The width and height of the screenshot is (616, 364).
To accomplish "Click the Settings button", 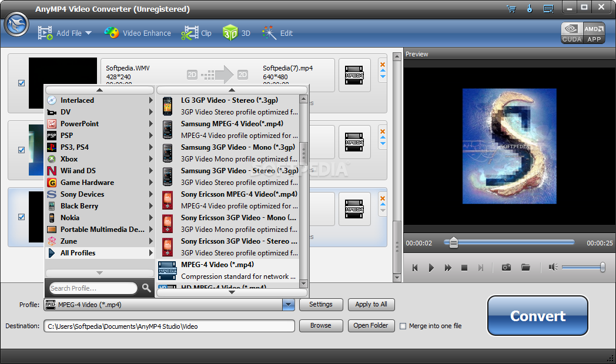I will [321, 304].
